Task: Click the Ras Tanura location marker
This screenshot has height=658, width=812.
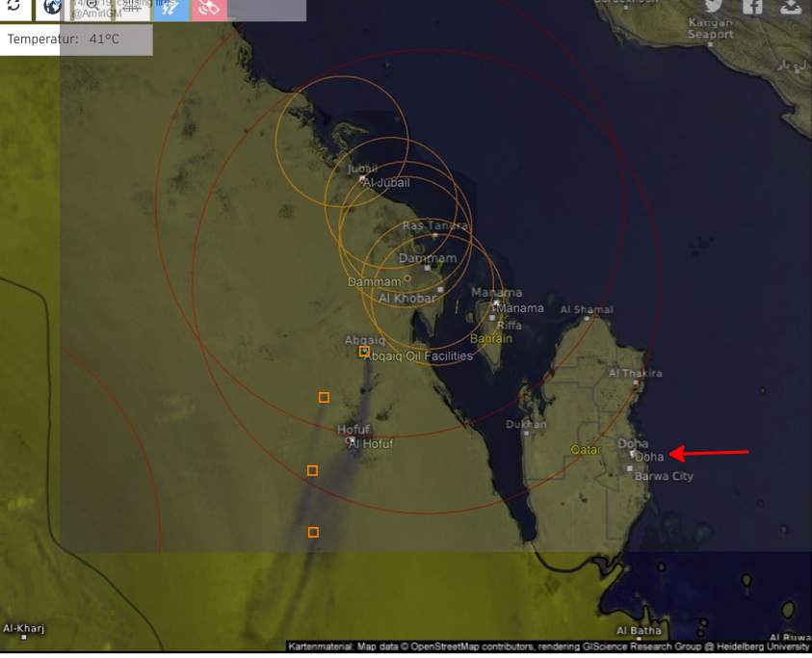Action: click(434, 234)
